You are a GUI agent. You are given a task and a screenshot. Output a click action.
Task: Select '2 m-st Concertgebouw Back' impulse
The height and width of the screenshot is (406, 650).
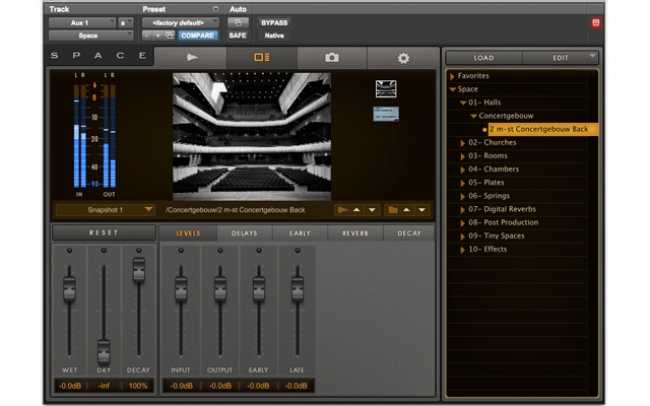pos(543,129)
